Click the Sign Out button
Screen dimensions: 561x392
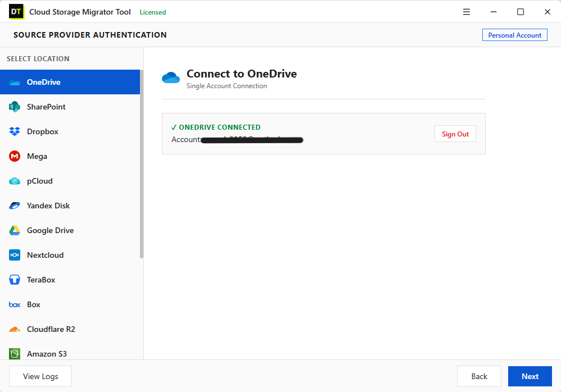tap(455, 134)
